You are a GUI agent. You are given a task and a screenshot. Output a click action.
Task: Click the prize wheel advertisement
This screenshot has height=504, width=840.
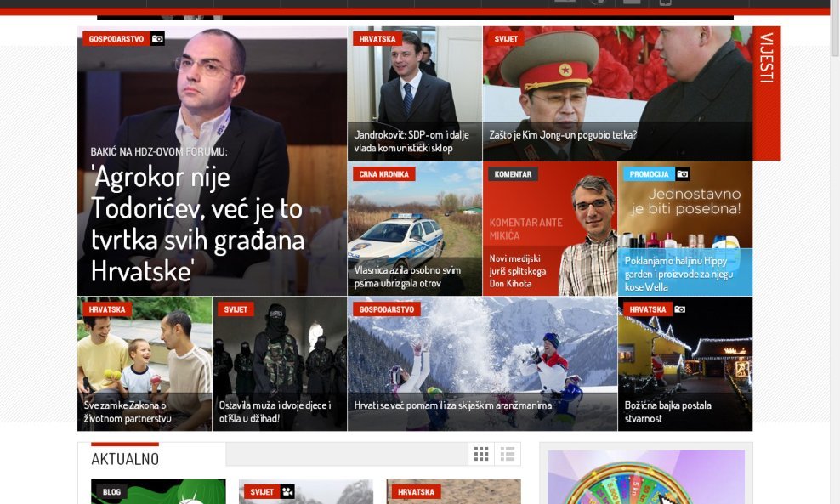pyautogui.click(x=646, y=477)
